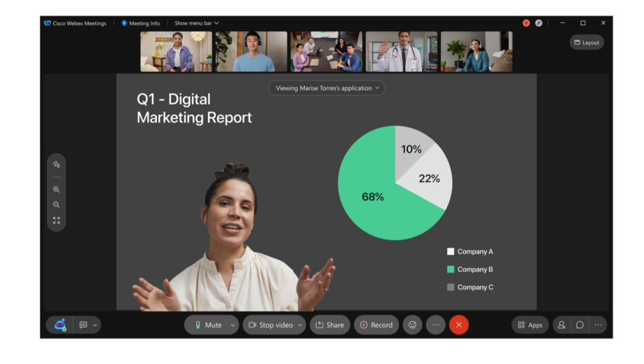Image resolution: width=644 pixels, height=364 pixels.
Task: Expand the closed captions options arrow
Action: (95, 325)
